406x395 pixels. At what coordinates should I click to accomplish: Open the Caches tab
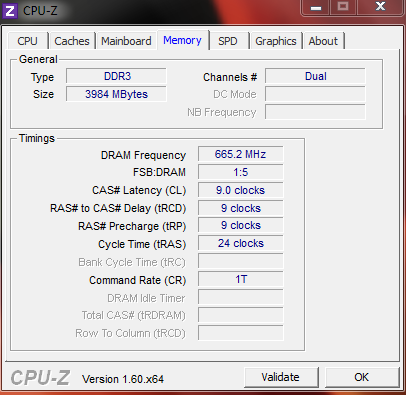coord(72,41)
